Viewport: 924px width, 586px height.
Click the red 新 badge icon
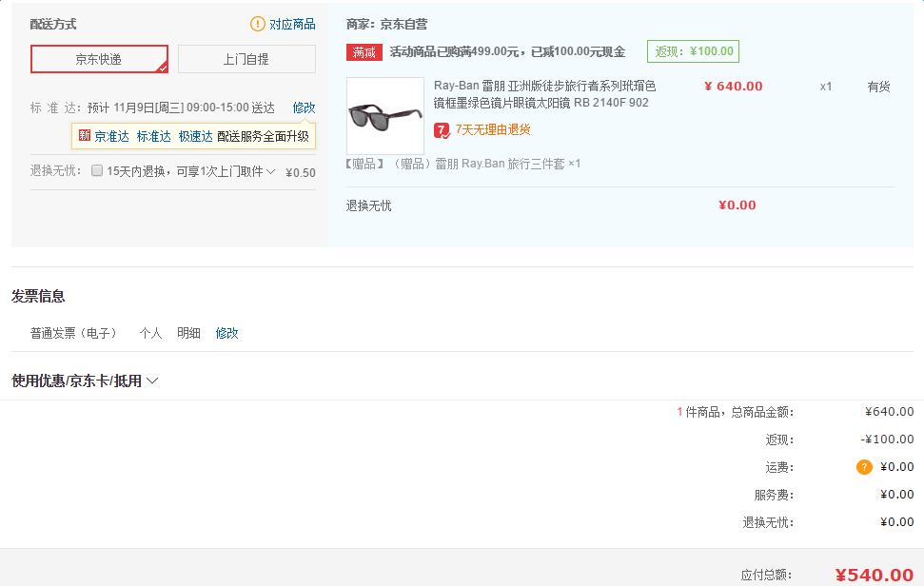(85, 136)
